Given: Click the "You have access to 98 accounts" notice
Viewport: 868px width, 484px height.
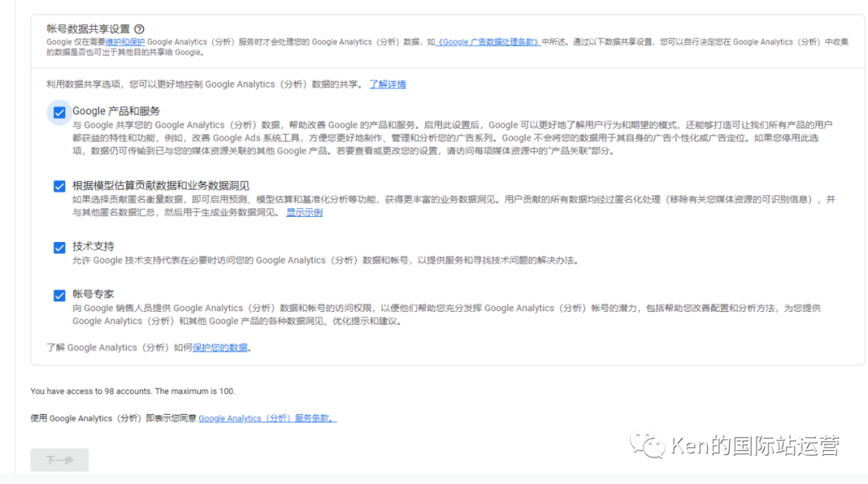Looking at the screenshot, I should click(x=133, y=392).
